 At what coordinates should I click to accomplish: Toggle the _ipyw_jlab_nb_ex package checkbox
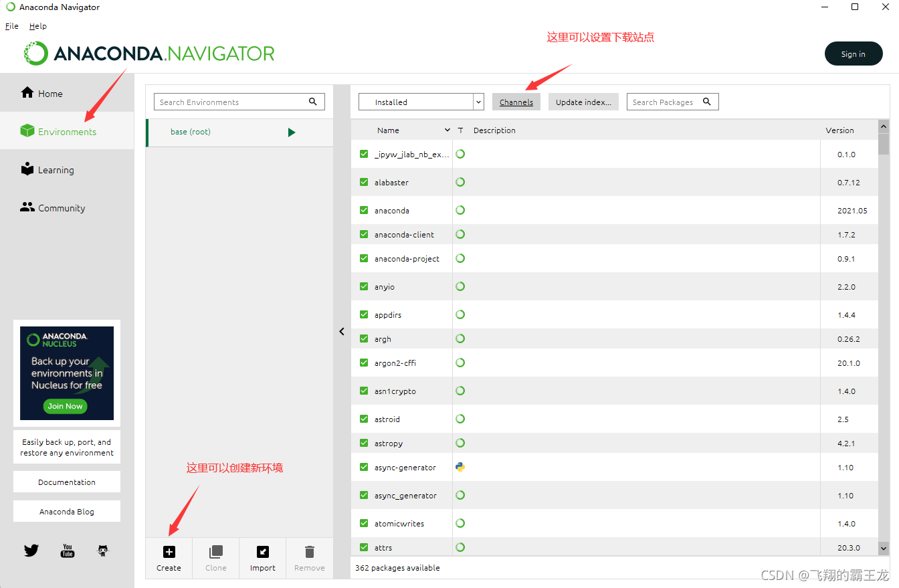(364, 154)
